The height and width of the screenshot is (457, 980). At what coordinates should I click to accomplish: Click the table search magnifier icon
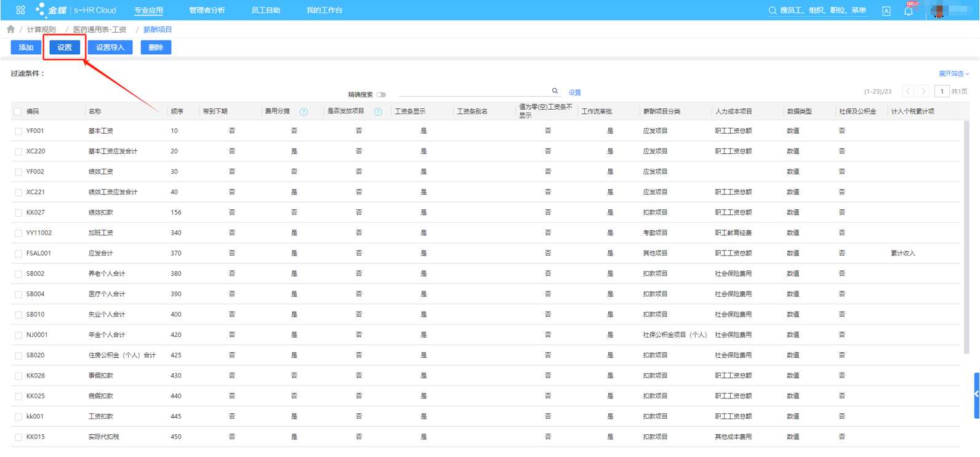pyautogui.click(x=555, y=91)
